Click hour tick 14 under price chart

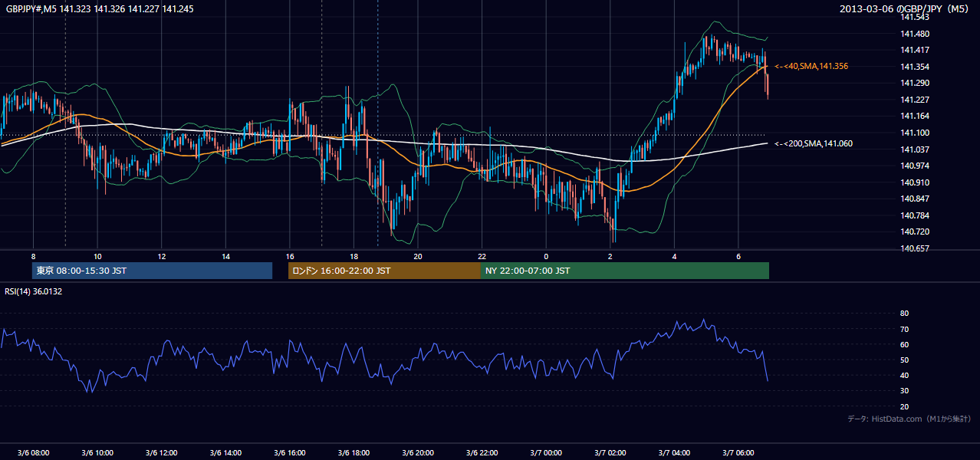225,256
